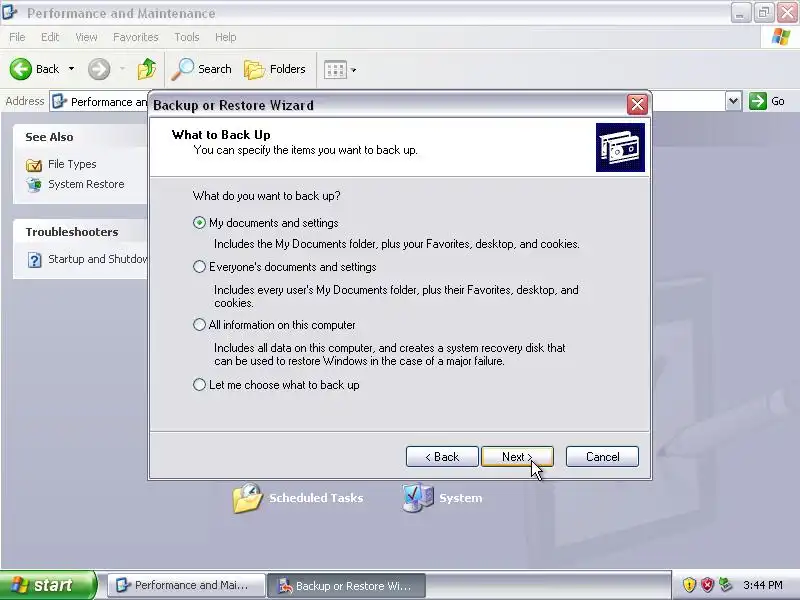Image resolution: width=800 pixels, height=600 pixels.
Task: Click the Up folder icon in the toolbar
Action: [x=147, y=69]
